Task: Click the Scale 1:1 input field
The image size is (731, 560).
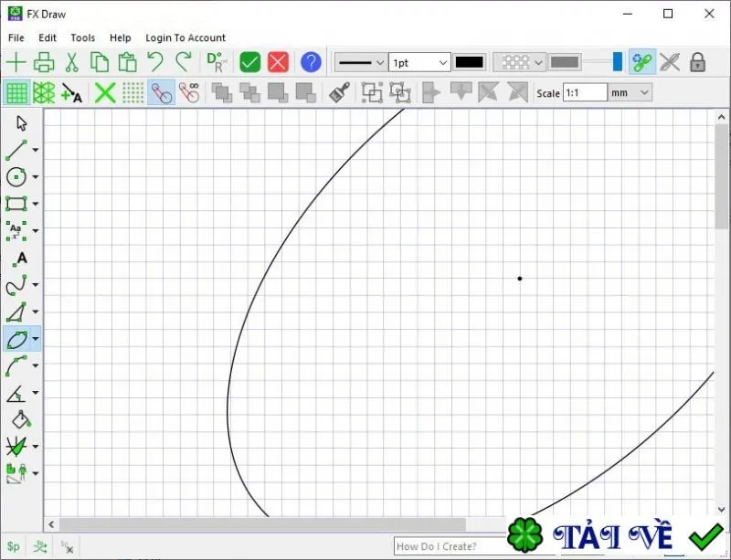Action: tap(585, 93)
